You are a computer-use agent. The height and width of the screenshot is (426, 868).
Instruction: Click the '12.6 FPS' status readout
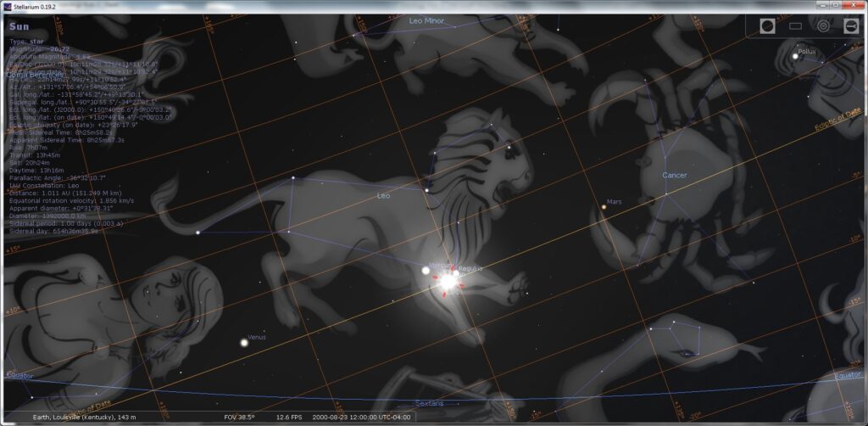point(289,417)
